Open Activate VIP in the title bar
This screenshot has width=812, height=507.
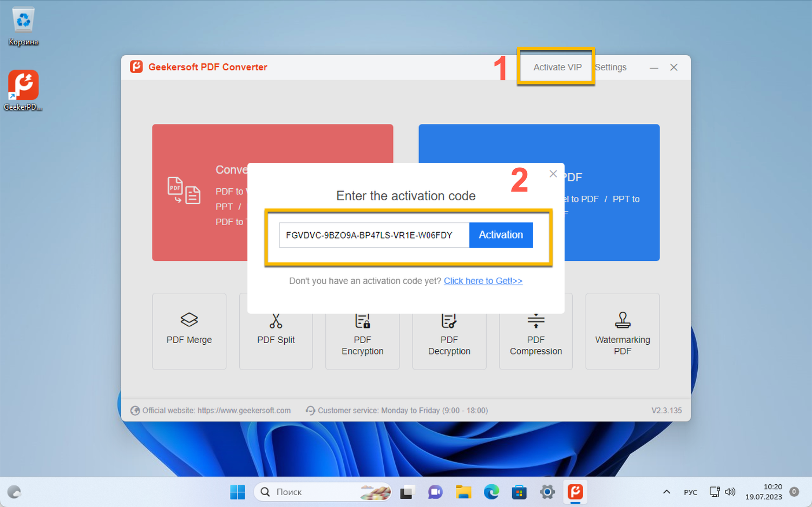coord(557,67)
